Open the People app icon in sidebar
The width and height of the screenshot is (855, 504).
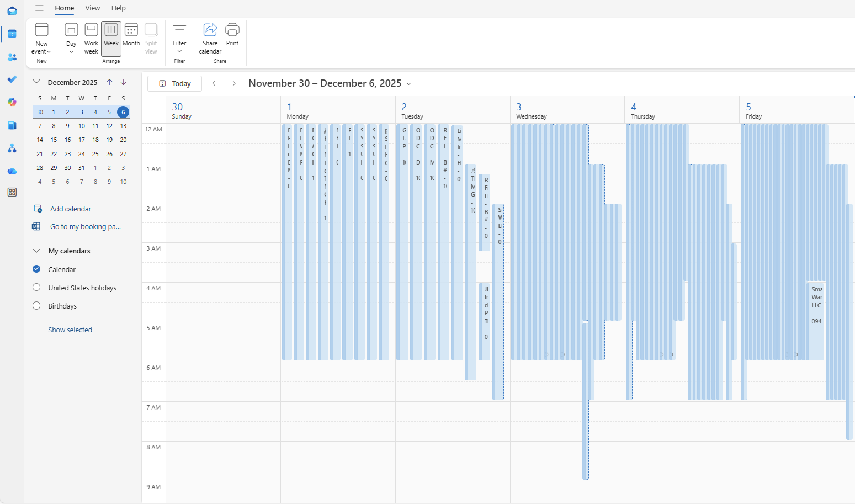click(x=12, y=57)
